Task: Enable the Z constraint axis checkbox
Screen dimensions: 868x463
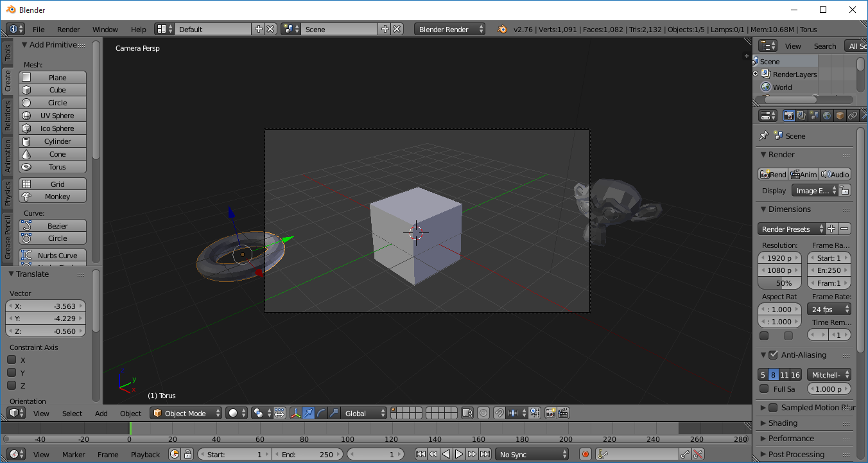Action: coord(12,385)
